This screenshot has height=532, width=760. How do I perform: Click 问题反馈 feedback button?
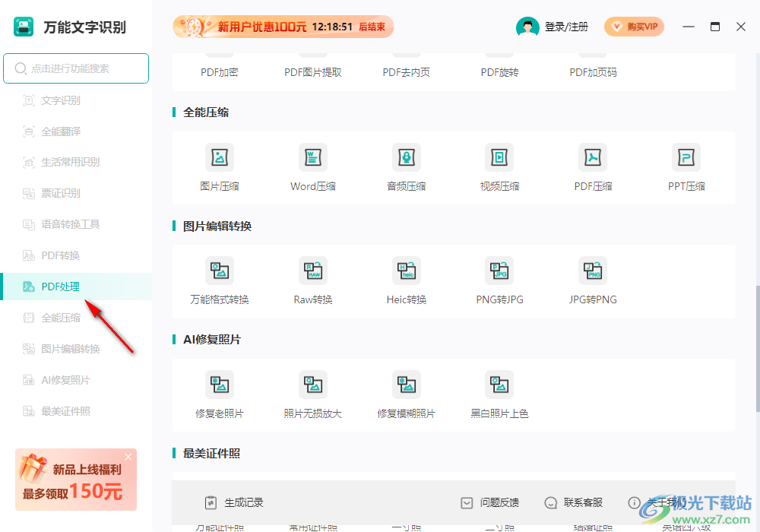click(x=490, y=502)
